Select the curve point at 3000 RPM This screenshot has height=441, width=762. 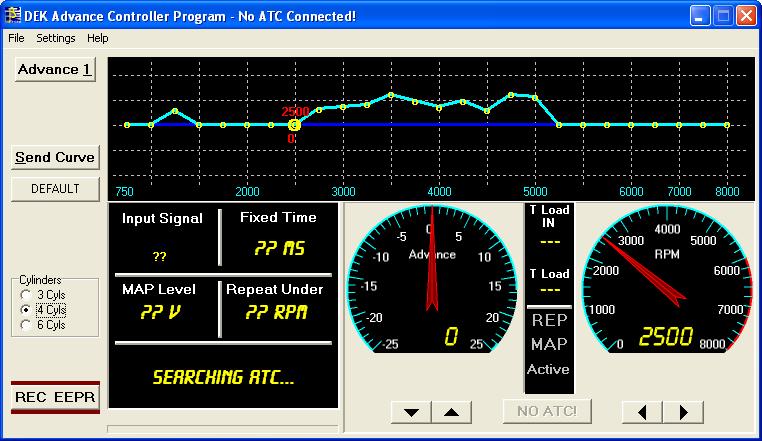tap(343, 107)
